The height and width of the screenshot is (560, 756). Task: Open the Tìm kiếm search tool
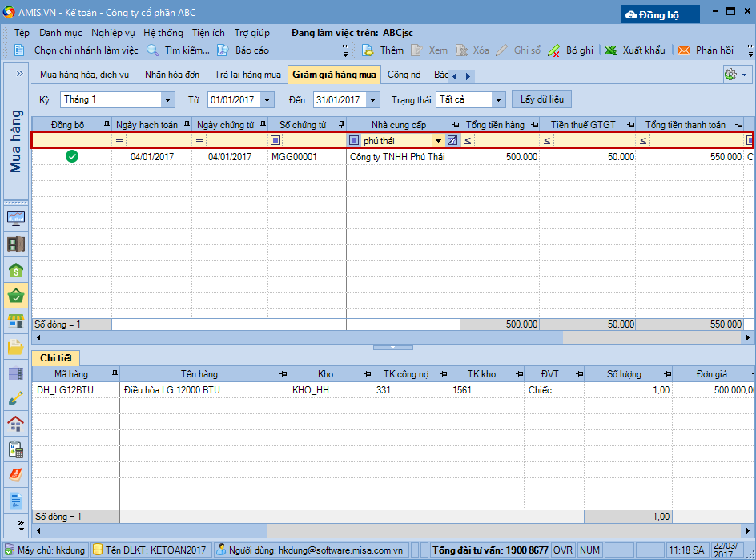tap(152, 50)
